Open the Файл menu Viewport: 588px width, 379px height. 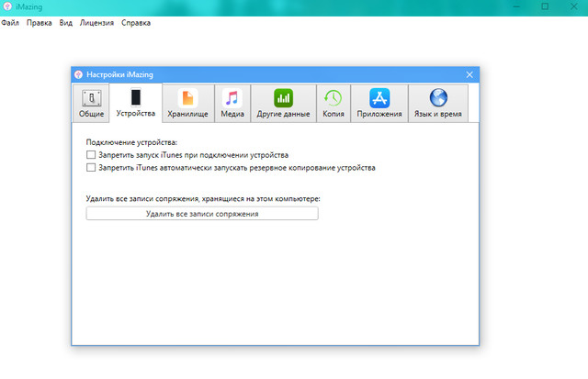click(x=10, y=22)
